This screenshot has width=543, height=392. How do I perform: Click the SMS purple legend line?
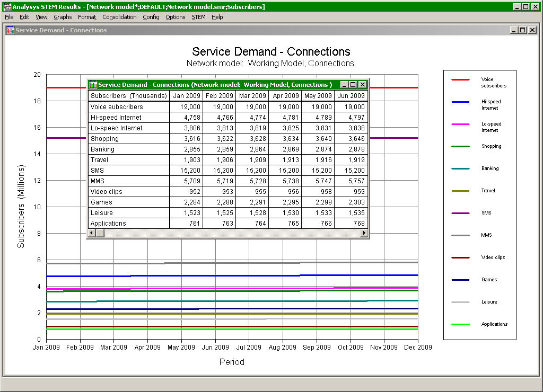[x=460, y=213]
